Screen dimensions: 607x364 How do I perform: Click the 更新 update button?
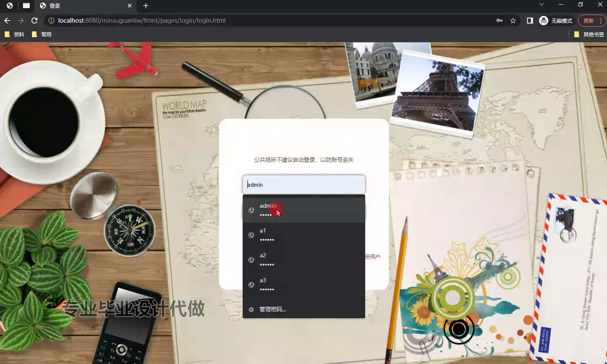point(588,20)
